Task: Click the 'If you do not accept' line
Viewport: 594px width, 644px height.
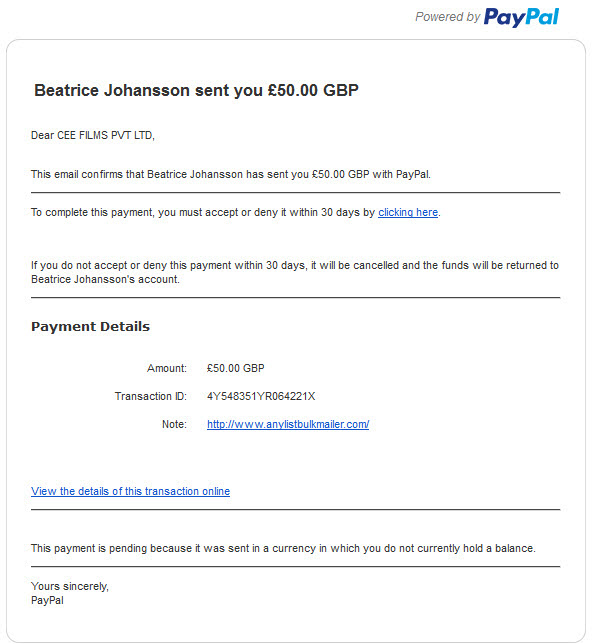Action: pyautogui.click(x=295, y=265)
